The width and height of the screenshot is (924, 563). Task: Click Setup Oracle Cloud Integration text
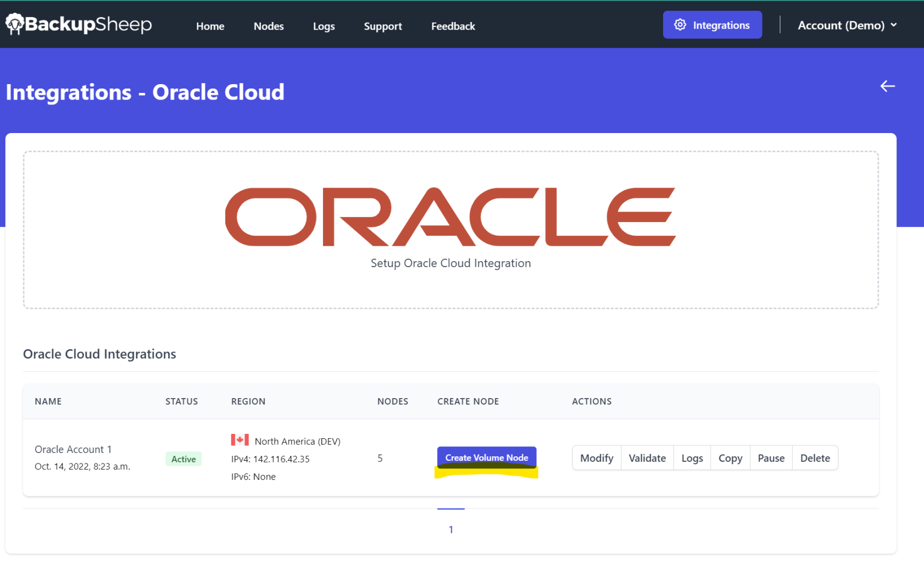(451, 263)
